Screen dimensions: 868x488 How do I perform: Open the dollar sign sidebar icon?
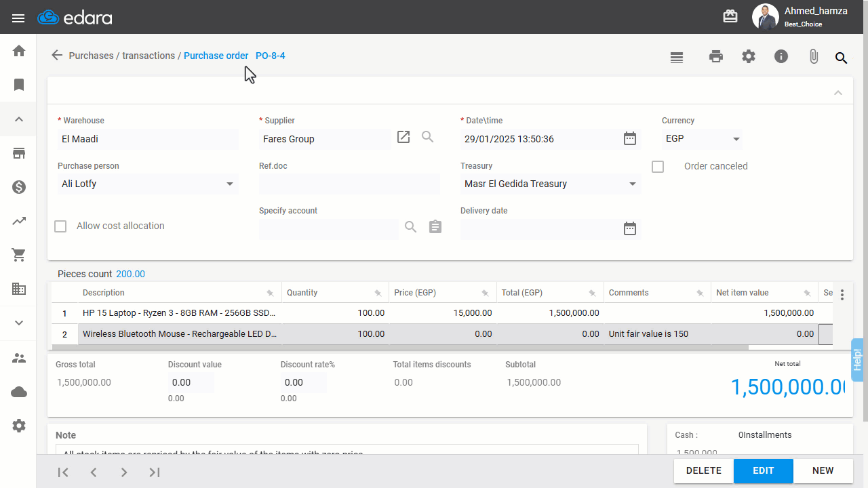tap(19, 187)
